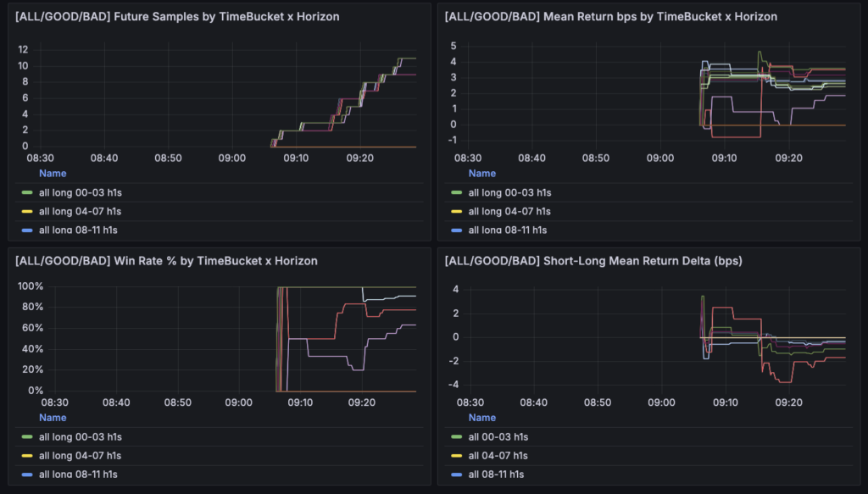Screen dimensions: 868x494
Task: Open the Win Rate % panel title menu
Action: [x=166, y=261]
